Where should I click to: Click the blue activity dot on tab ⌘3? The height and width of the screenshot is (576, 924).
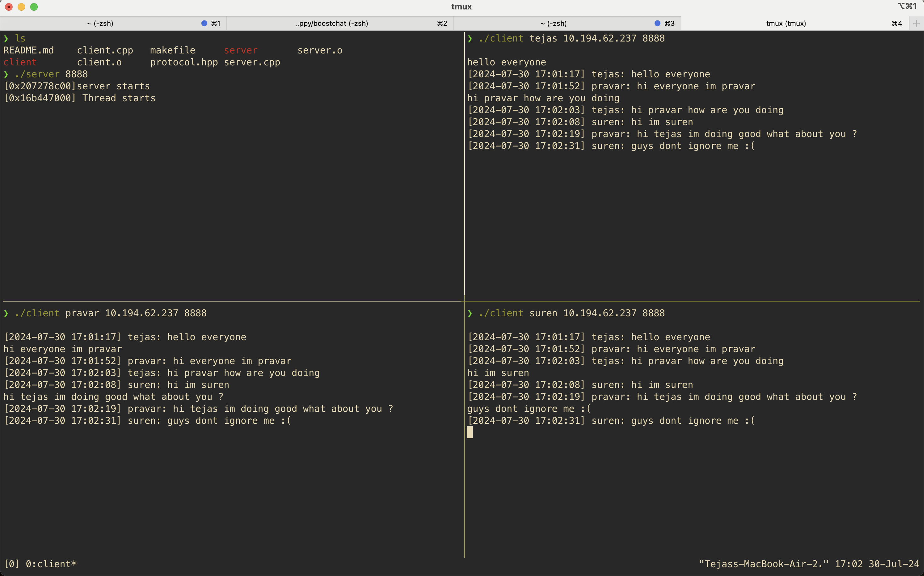[657, 23]
